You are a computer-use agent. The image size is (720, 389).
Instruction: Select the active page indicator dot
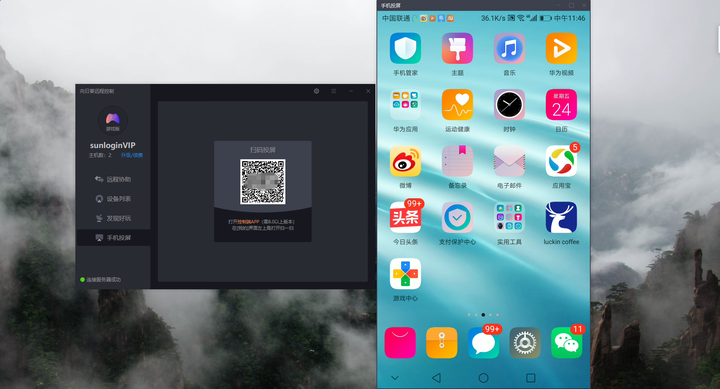click(483, 315)
